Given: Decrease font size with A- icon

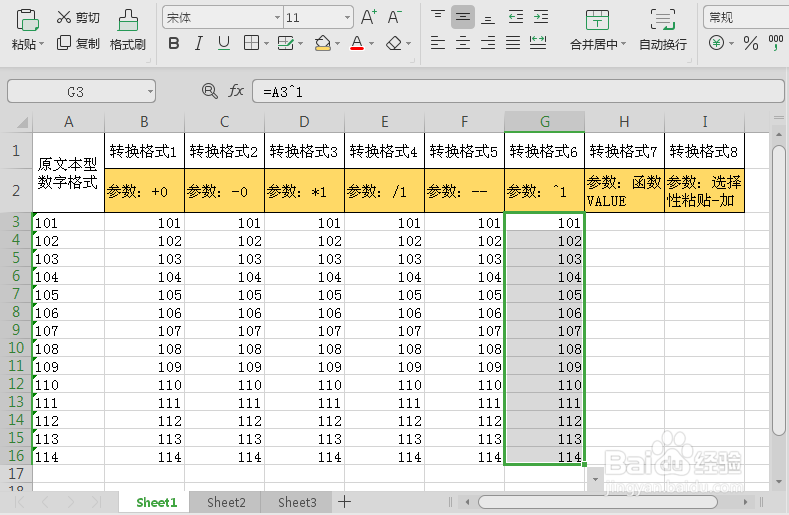Looking at the screenshot, I should 394,18.
